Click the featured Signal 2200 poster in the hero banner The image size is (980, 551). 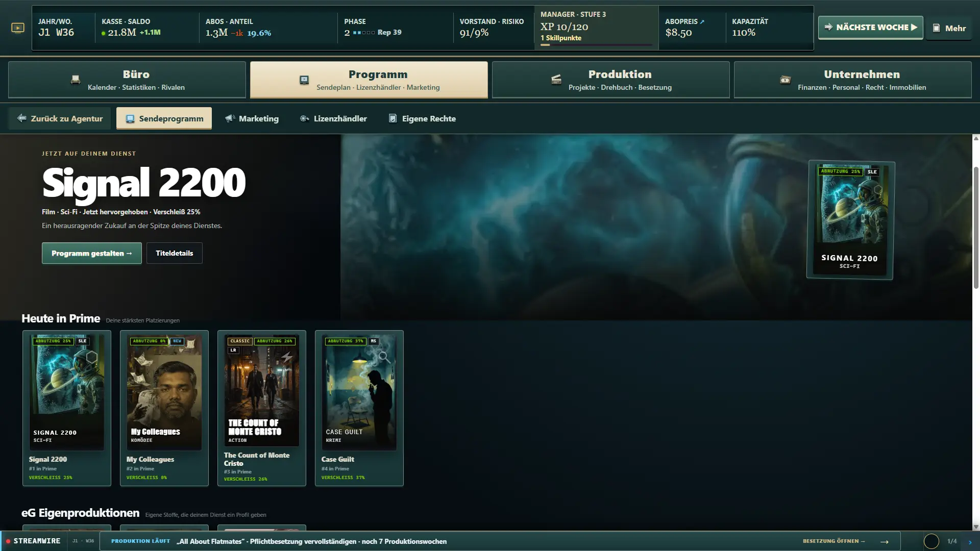pyautogui.click(x=850, y=220)
